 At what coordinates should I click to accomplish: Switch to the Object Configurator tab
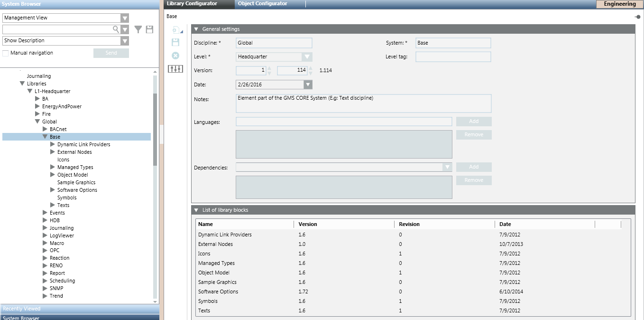(262, 4)
